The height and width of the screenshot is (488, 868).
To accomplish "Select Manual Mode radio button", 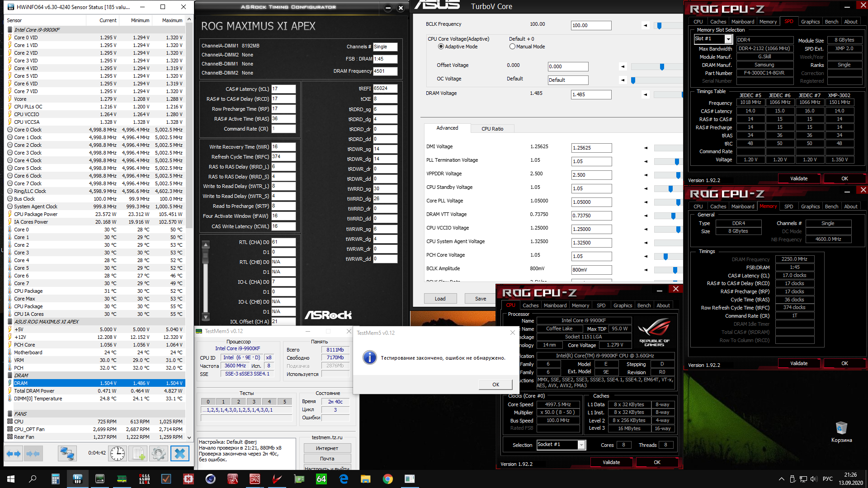I will [512, 47].
